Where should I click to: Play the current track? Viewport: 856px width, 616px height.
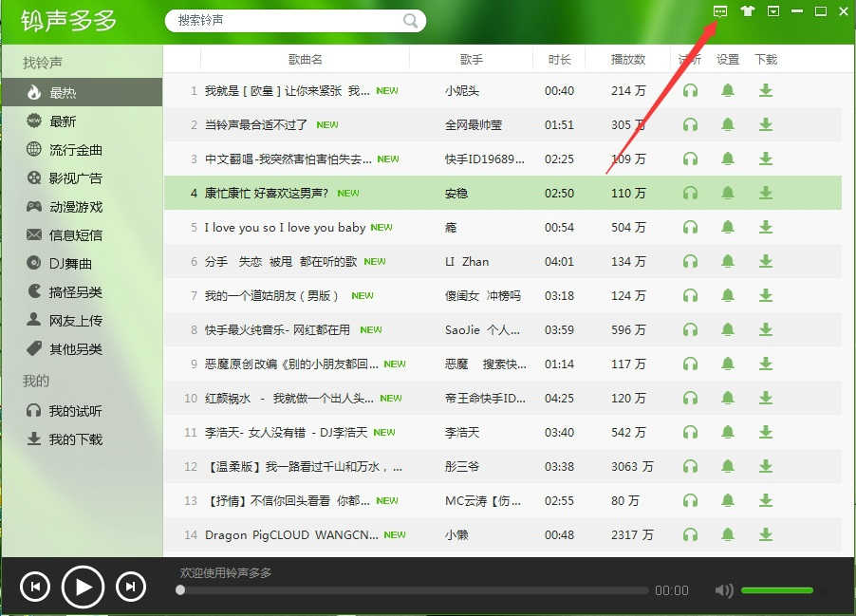tap(83, 588)
